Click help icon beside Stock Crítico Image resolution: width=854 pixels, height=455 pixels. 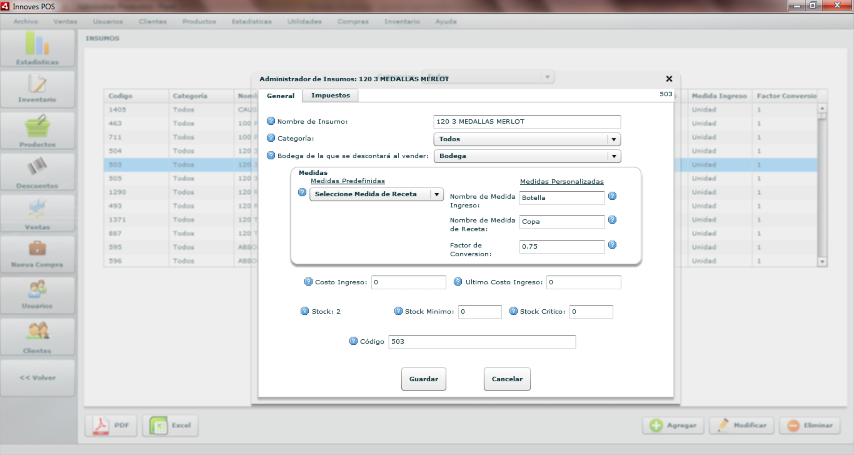(513, 311)
